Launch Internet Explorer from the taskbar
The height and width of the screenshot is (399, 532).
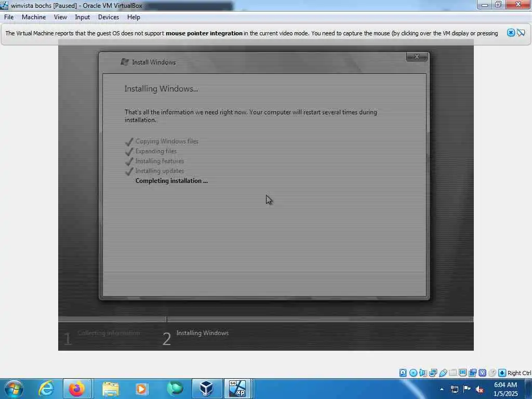(46, 389)
